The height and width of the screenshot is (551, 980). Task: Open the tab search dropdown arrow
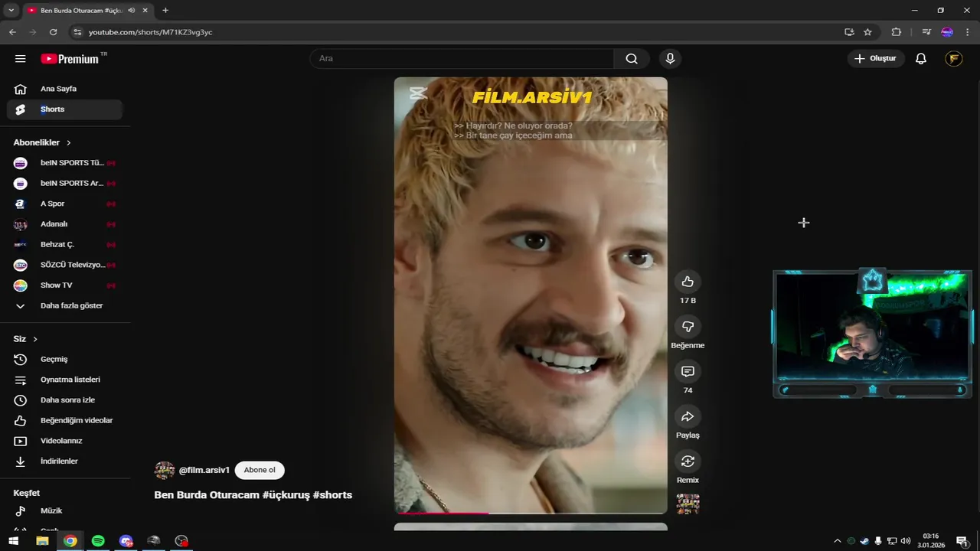11,11
